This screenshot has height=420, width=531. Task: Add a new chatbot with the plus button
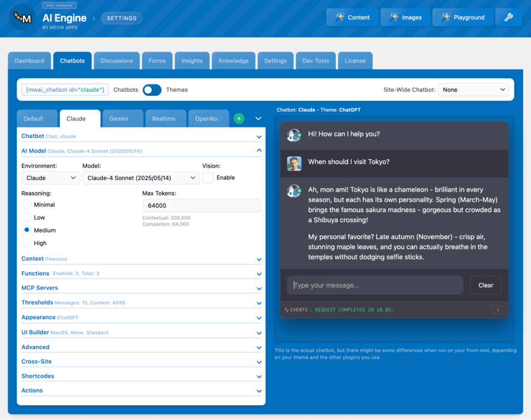click(x=239, y=118)
